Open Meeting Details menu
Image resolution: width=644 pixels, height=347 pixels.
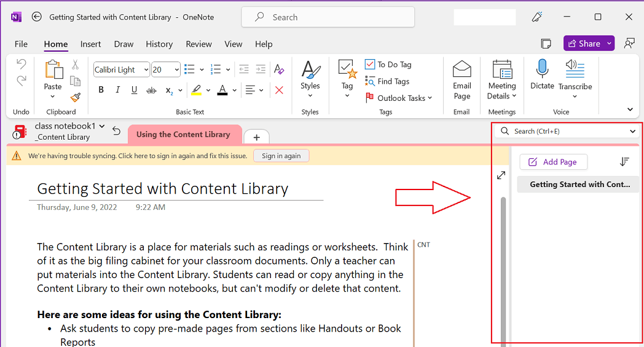(x=502, y=80)
